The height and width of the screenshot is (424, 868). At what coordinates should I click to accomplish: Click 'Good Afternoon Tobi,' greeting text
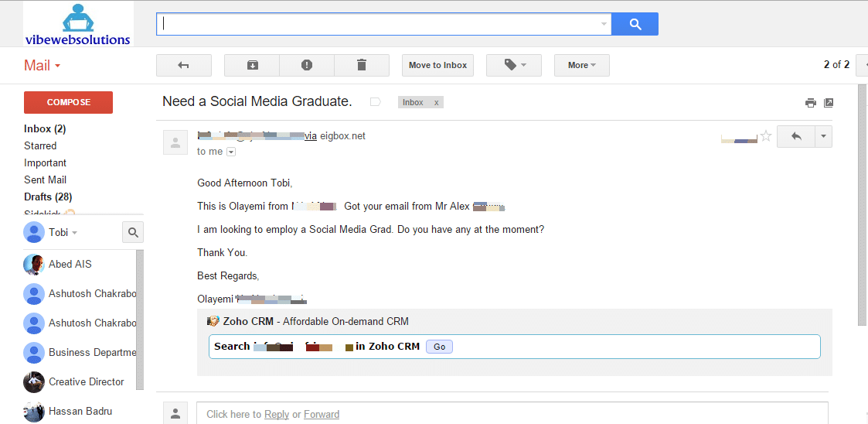(245, 183)
